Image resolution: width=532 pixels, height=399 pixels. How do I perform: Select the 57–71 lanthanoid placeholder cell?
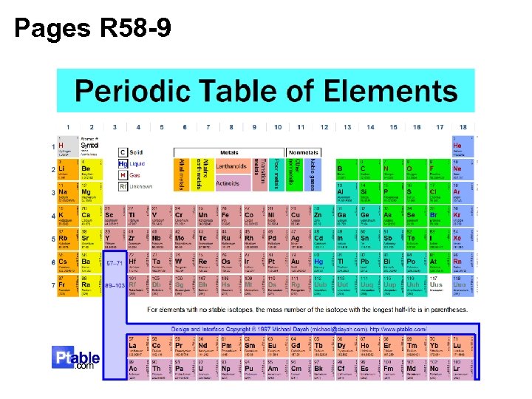[115, 263]
